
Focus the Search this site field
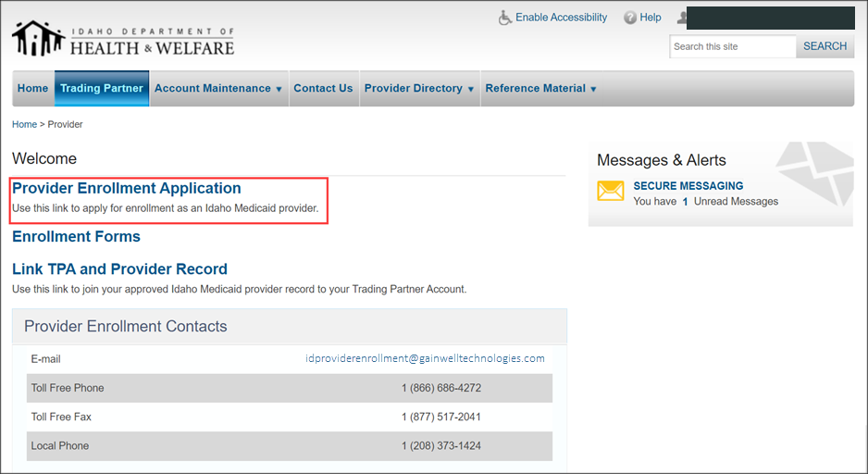tap(732, 46)
